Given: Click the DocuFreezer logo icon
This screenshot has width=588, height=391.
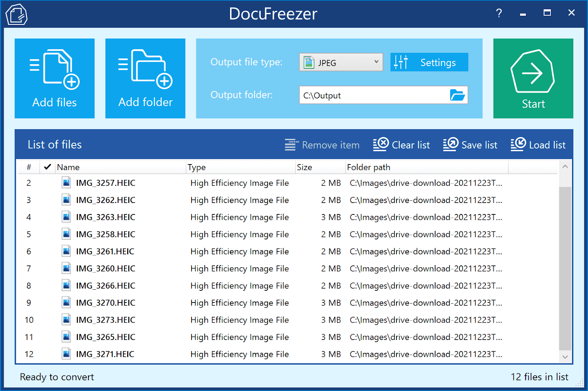Looking at the screenshot, I should [x=17, y=14].
